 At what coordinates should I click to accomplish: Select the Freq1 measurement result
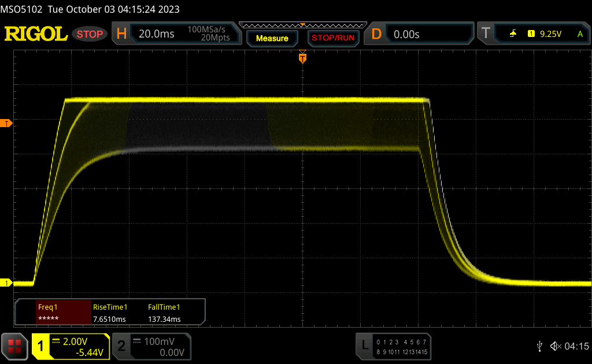pos(54,313)
